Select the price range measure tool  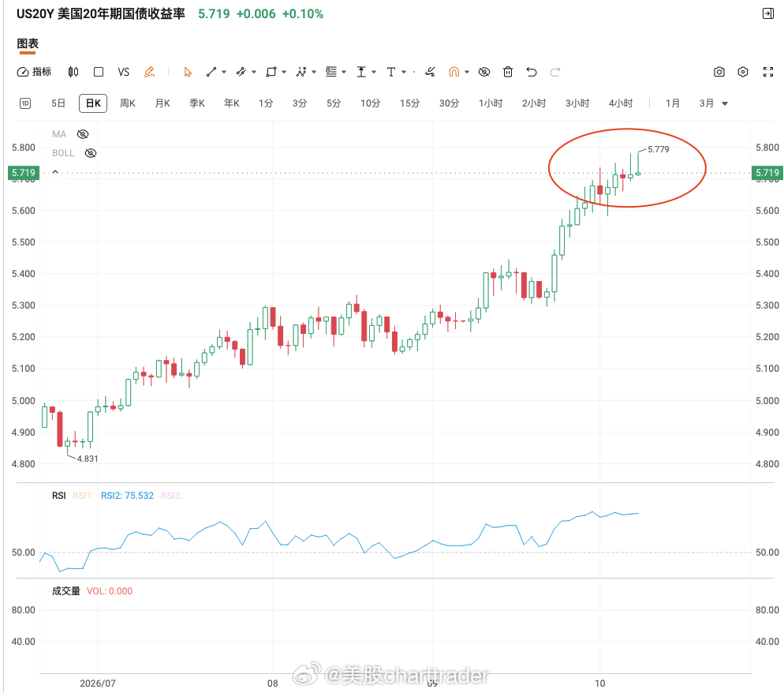[x=361, y=72]
